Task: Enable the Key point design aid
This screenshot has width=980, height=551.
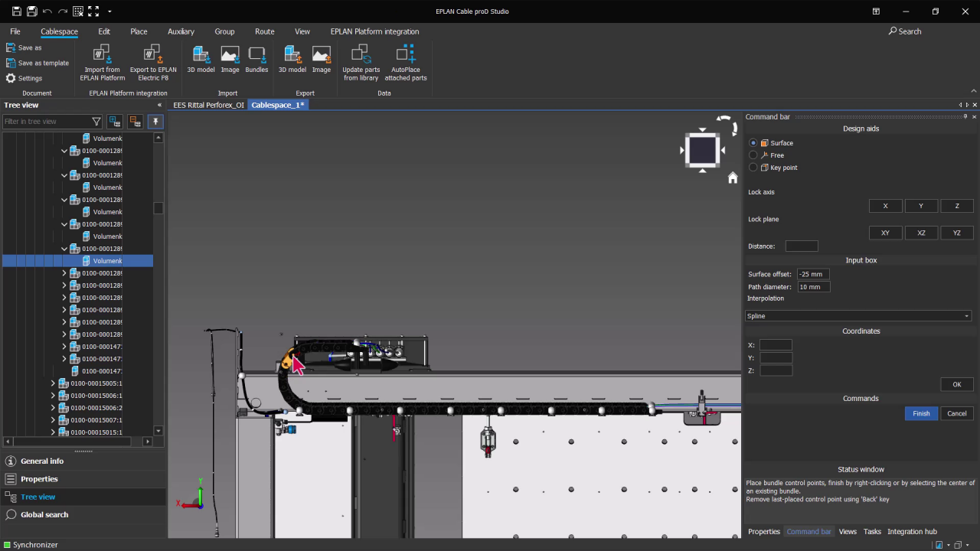Action: pos(753,168)
